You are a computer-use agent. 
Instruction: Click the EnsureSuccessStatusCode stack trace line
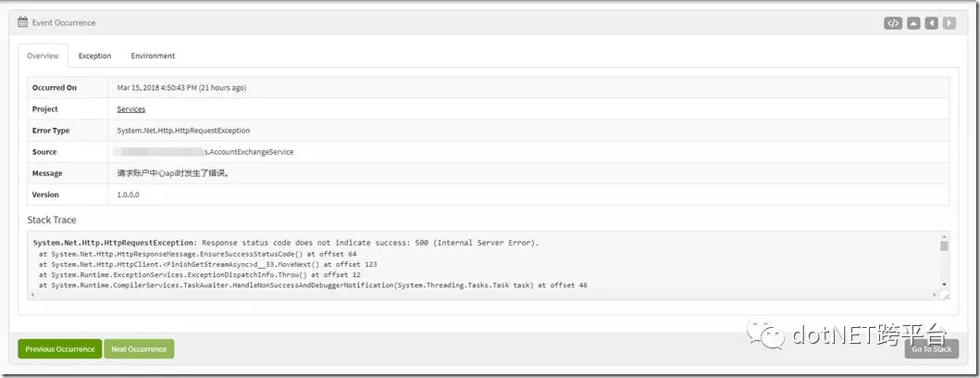(197, 254)
